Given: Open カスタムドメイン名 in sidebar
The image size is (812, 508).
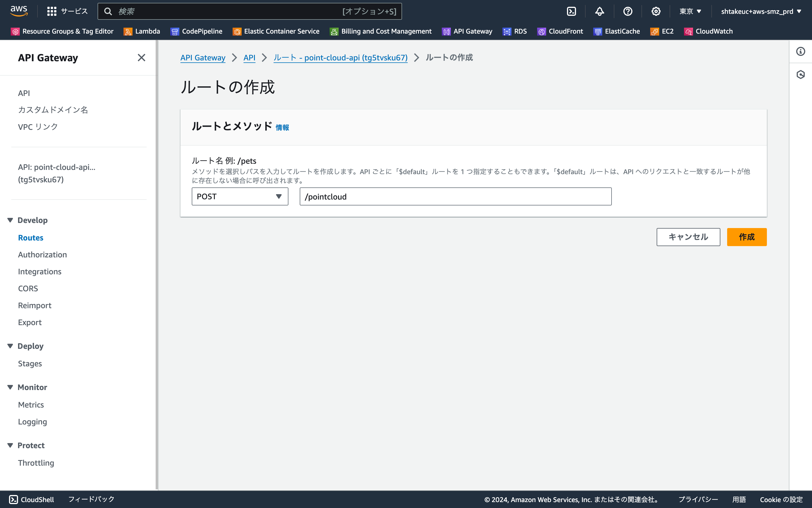Looking at the screenshot, I should tap(53, 110).
